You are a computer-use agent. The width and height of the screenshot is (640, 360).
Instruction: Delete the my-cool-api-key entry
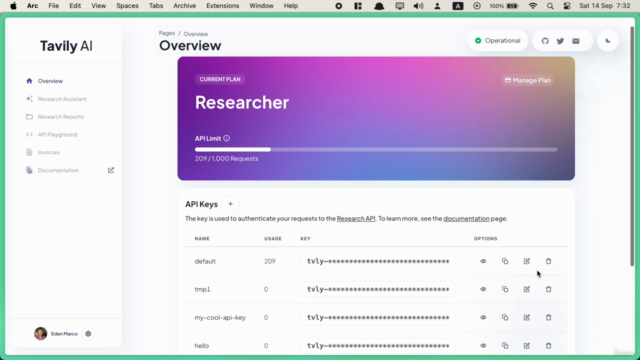click(549, 318)
